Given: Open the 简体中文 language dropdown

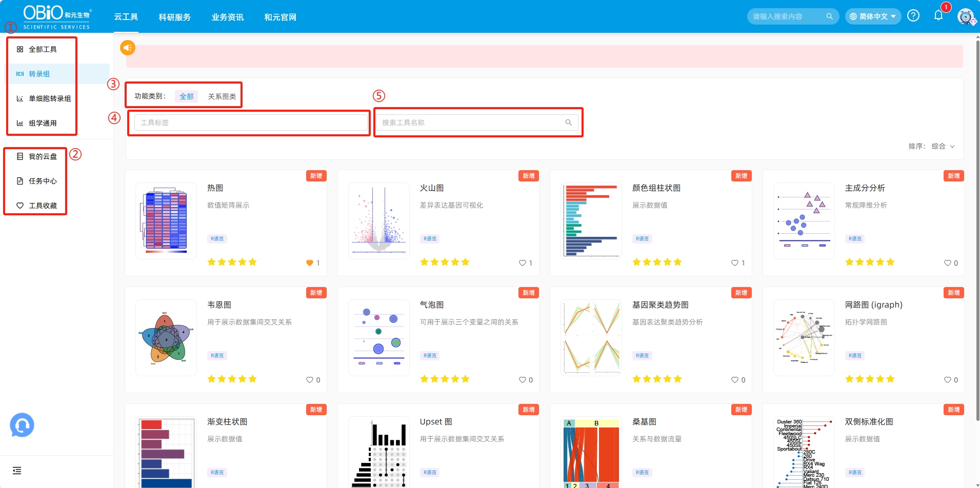Looking at the screenshot, I should click(x=872, y=16).
